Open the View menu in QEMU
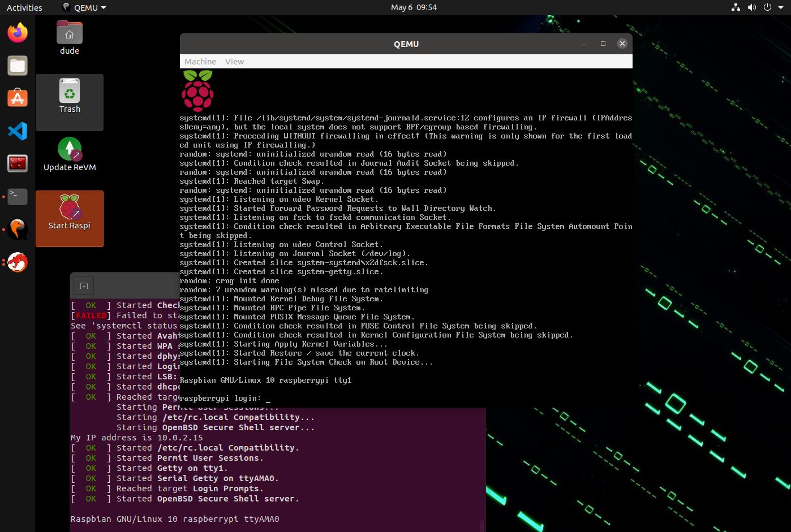The height and width of the screenshot is (532, 791). pos(234,62)
